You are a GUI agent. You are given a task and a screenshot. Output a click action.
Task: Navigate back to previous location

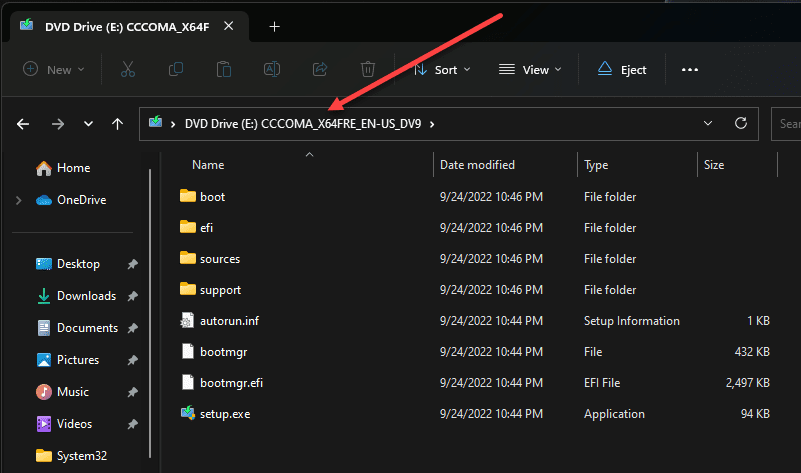click(x=24, y=124)
